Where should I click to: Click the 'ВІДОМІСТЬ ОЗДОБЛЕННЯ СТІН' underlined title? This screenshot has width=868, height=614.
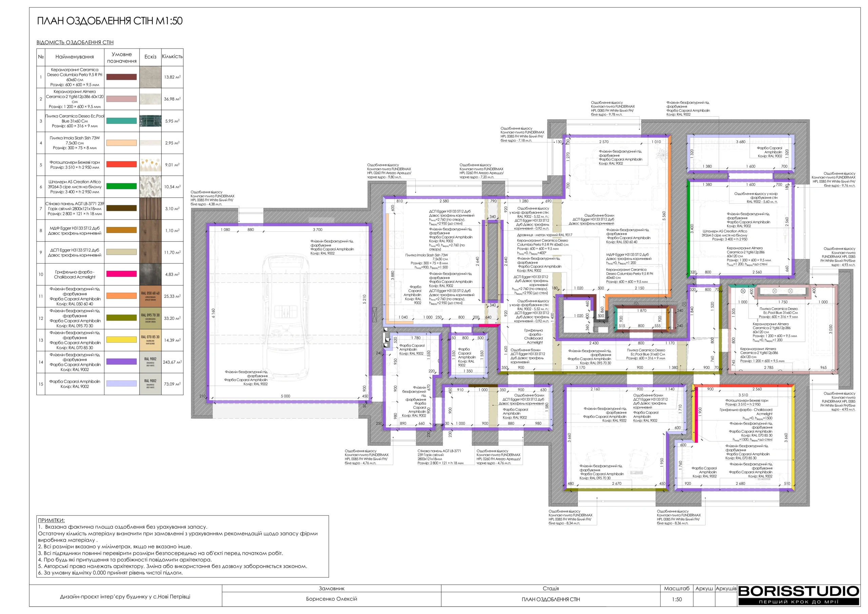tap(75, 42)
